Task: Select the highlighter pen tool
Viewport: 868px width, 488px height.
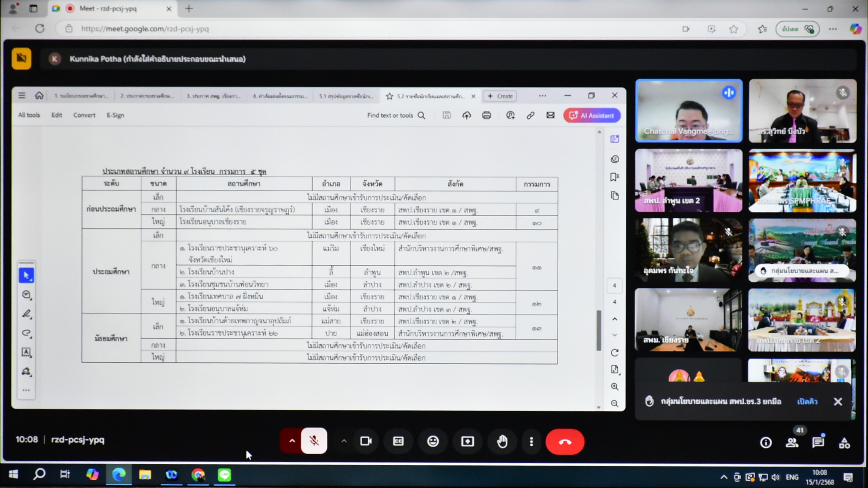Action: pyautogui.click(x=26, y=314)
